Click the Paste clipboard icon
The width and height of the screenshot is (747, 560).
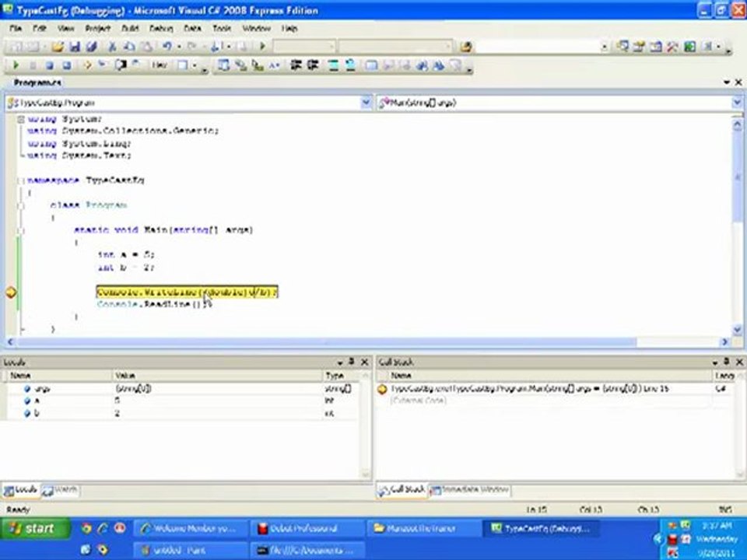click(147, 47)
